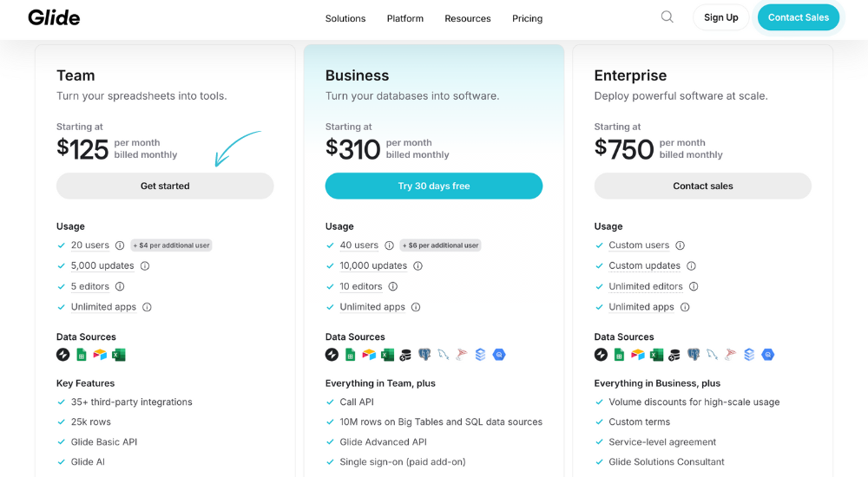Click the '20 users' underlined text
Screen dimensions: 868x477
tap(89, 245)
